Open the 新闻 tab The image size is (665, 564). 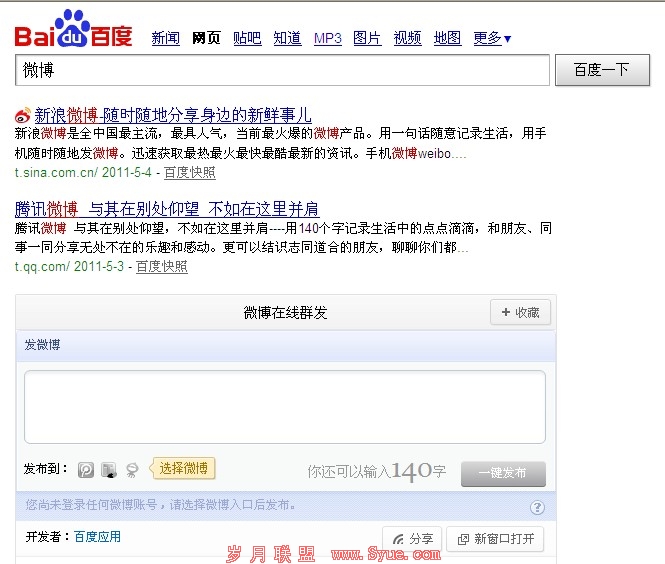pos(165,38)
